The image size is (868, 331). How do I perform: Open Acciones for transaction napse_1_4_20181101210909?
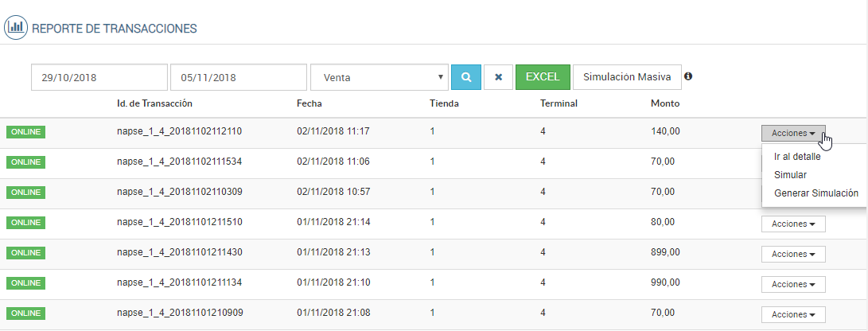pyautogui.click(x=793, y=314)
